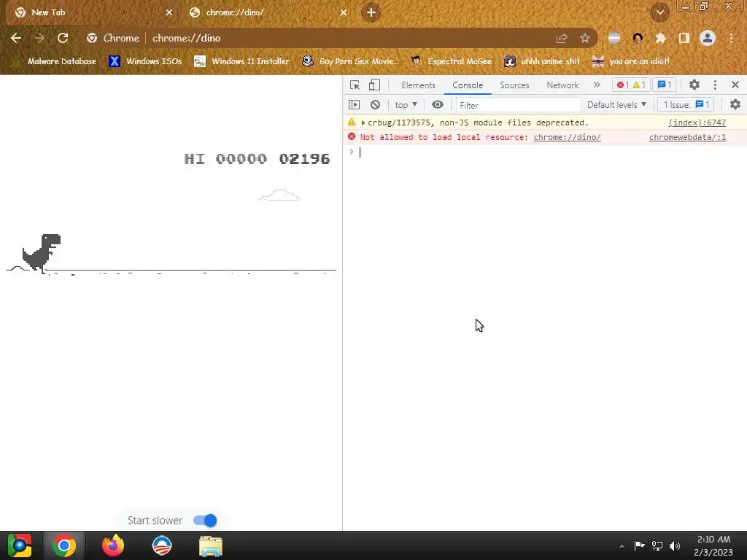The height and width of the screenshot is (560, 747).
Task: Open the volume speaker tray icon
Action: (x=675, y=545)
